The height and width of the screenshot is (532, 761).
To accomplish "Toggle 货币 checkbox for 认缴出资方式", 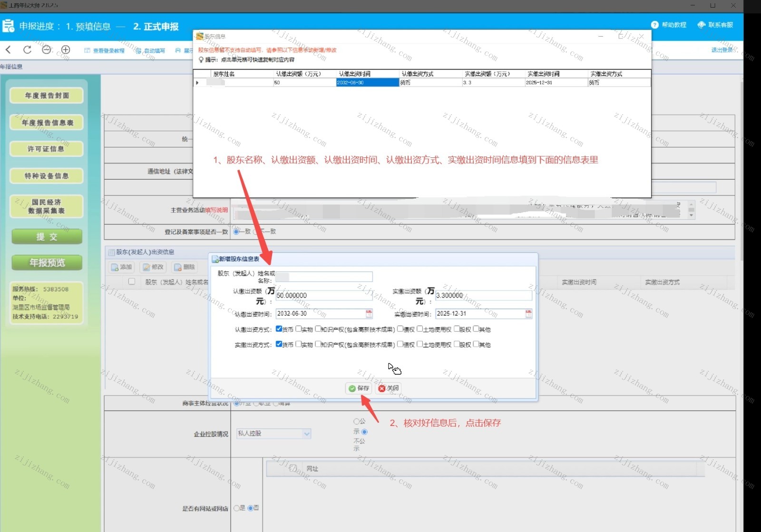I will (279, 329).
